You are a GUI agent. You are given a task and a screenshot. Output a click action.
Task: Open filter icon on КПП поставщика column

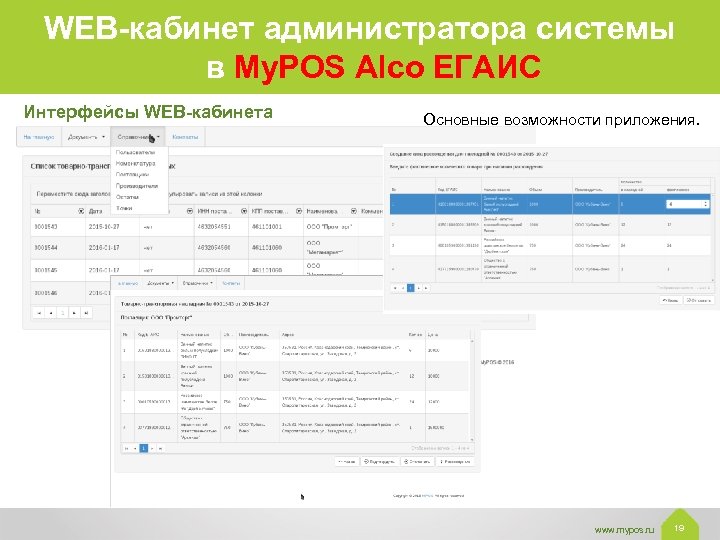[x=298, y=211]
